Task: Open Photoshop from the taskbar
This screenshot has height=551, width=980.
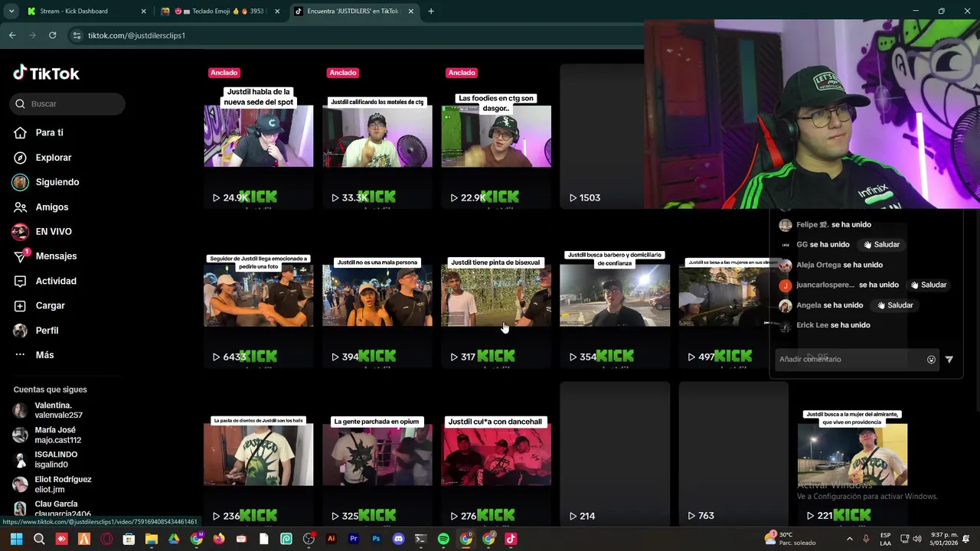Action: (x=376, y=539)
